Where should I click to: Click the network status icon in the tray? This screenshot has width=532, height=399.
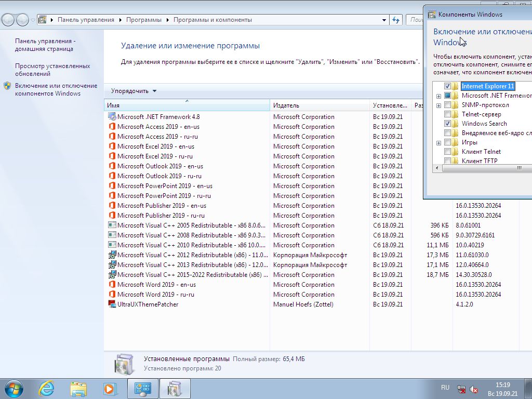[461, 389]
